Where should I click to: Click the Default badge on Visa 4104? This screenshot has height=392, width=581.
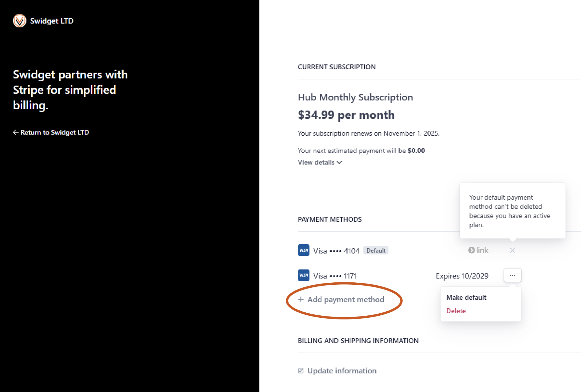[376, 251]
